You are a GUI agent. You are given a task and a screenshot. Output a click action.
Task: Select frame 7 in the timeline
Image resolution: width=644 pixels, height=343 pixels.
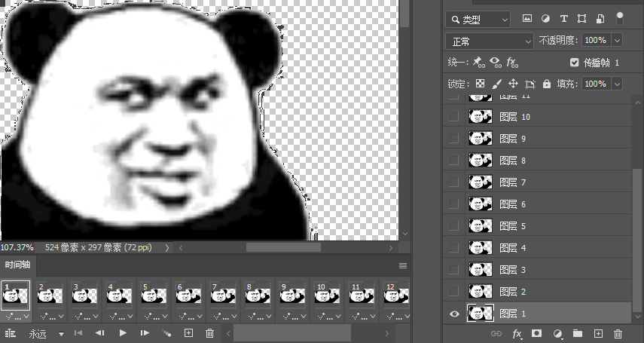223,295
